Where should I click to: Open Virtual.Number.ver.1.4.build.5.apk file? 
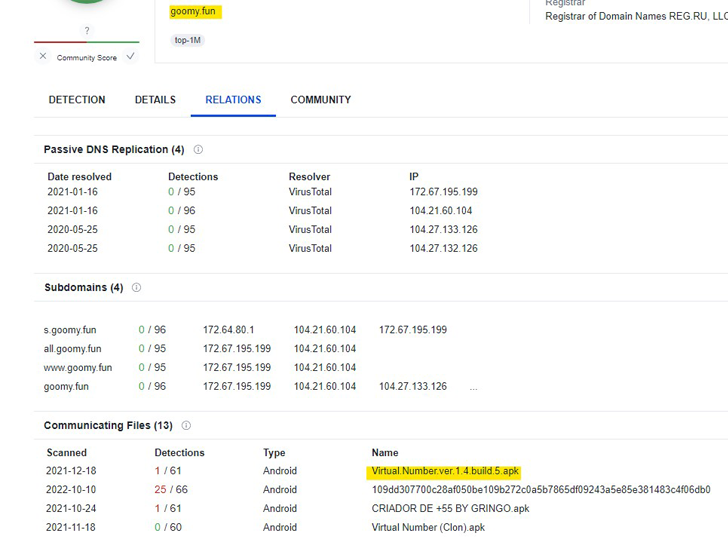point(445,471)
